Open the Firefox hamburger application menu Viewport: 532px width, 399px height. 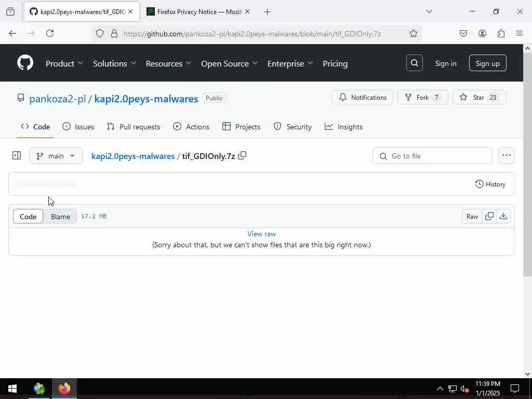pos(520,33)
